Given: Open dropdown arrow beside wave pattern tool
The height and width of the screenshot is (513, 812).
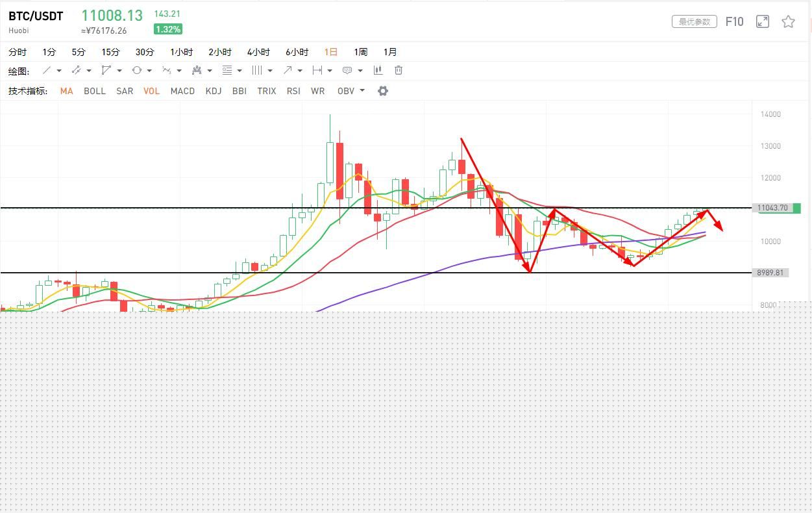Looking at the screenshot, I should [x=180, y=71].
